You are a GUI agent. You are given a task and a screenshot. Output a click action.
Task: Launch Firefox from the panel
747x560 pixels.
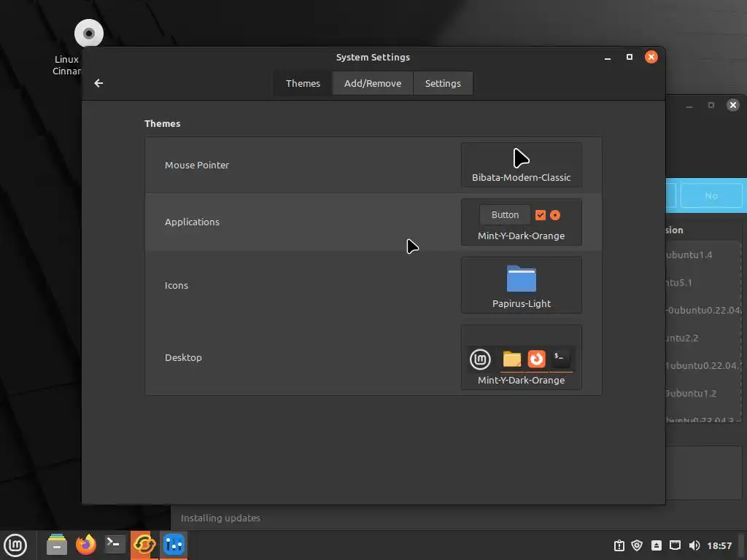[86, 545]
